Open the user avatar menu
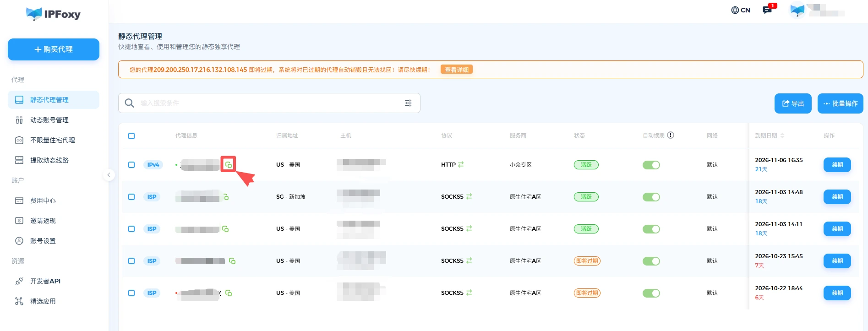Viewport: 868px width, 331px height. pyautogui.click(x=797, y=10)
